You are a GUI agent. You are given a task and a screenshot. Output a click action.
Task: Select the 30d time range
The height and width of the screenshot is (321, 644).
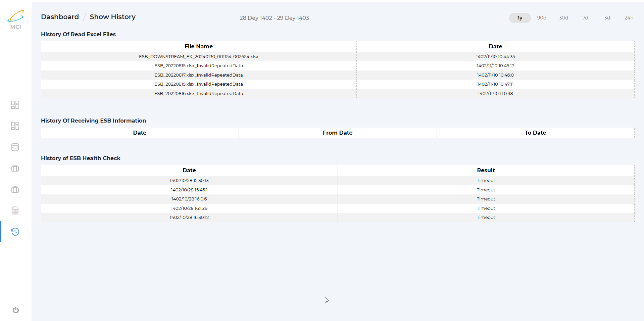[x=563, y=18]
